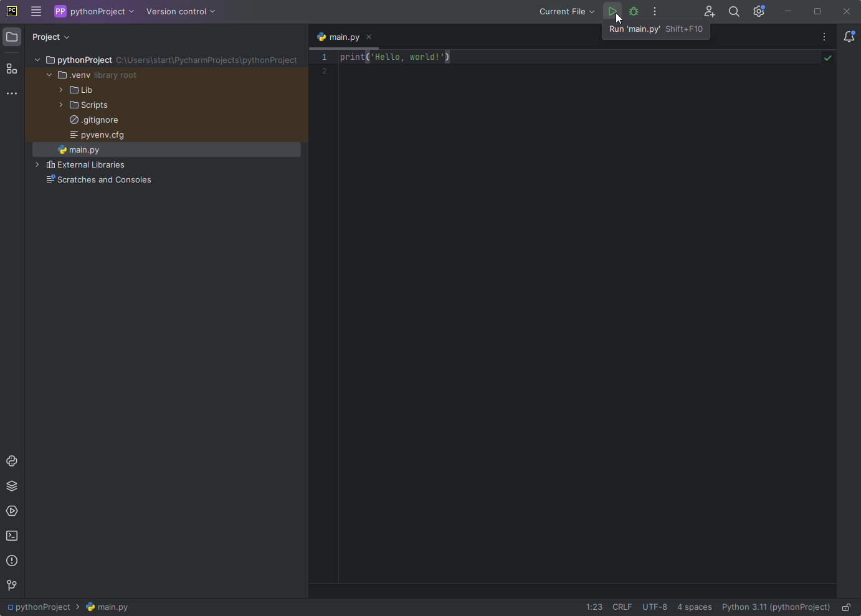Image resolution: width=861 pixels, height=616 pixels.
Task: Select .gitignore in the project tree
Action: pyautogui.click(x=100, y=120)
